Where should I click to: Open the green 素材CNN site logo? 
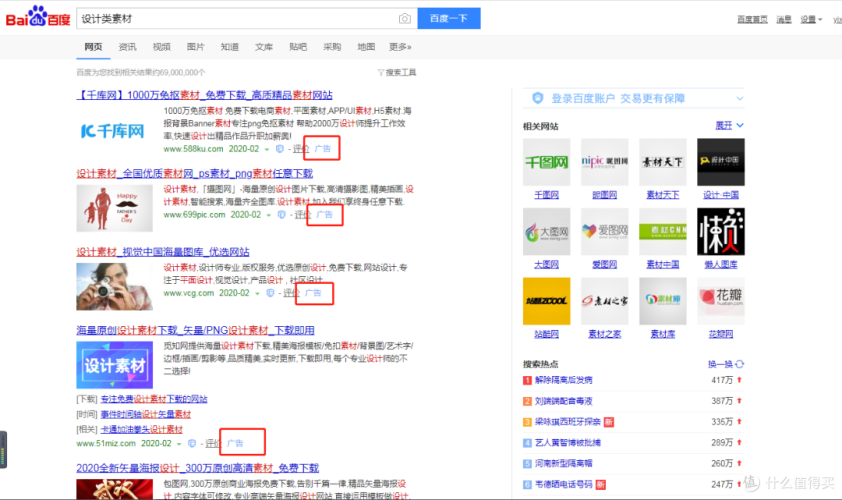click(x=663, y=231)
